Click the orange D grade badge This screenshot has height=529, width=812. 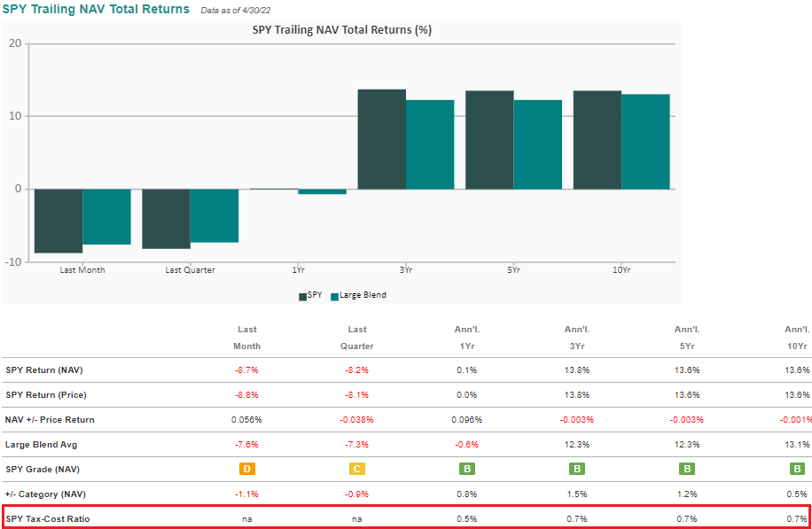247,469
